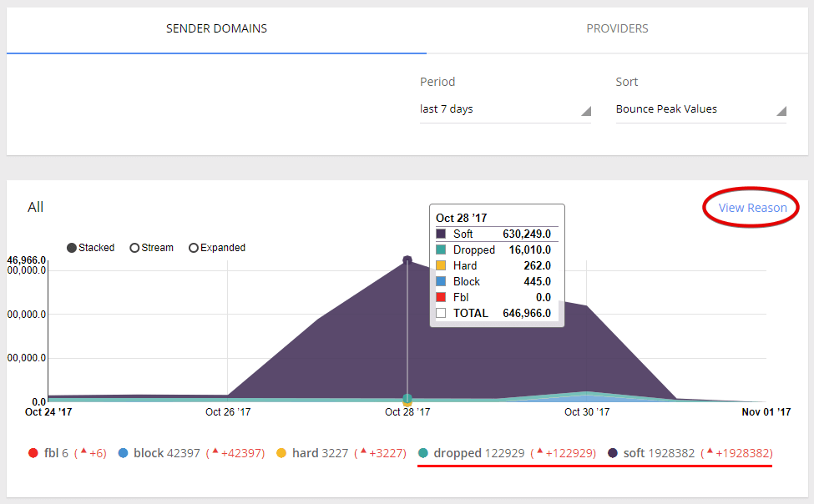This screenshot has height=504, width=814.
Task: Click the TOTAL 646,966.0 tooltip row
Action: pos(497,314)
